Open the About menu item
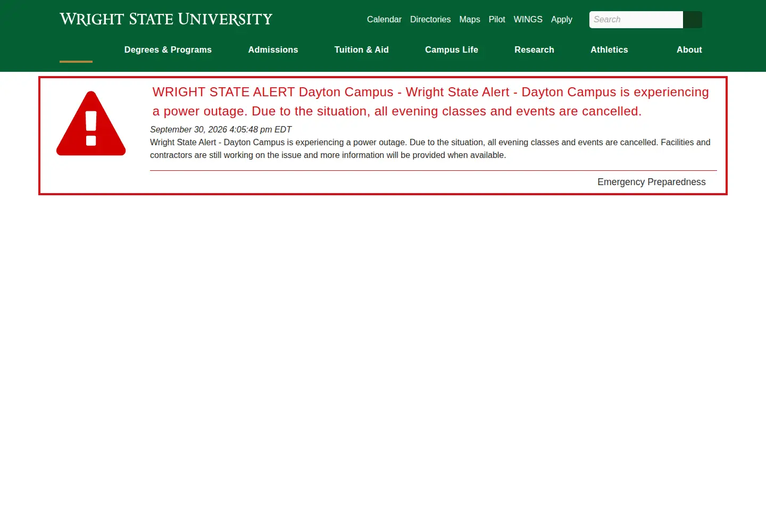 pyautogui.click(x=689, y=49)
